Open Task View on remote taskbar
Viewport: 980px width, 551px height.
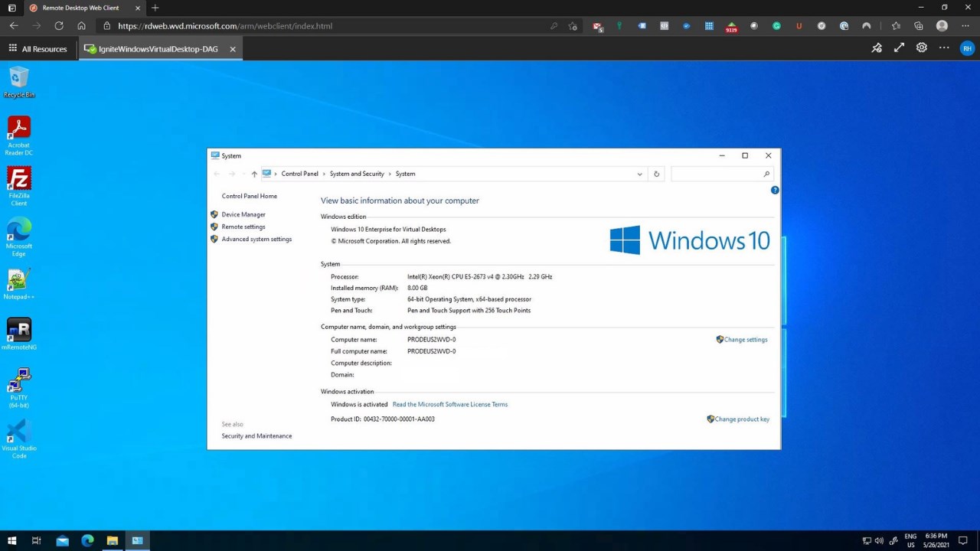coord(36,541)
